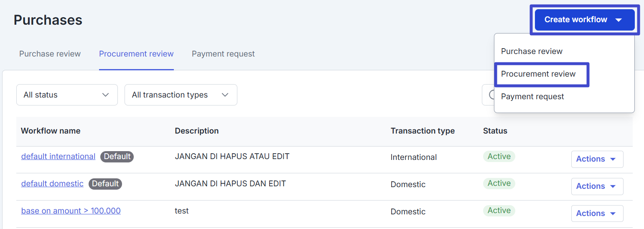
Task: Open the Procurement review tab
Action: pyautogui.click(x=136, y=54)
